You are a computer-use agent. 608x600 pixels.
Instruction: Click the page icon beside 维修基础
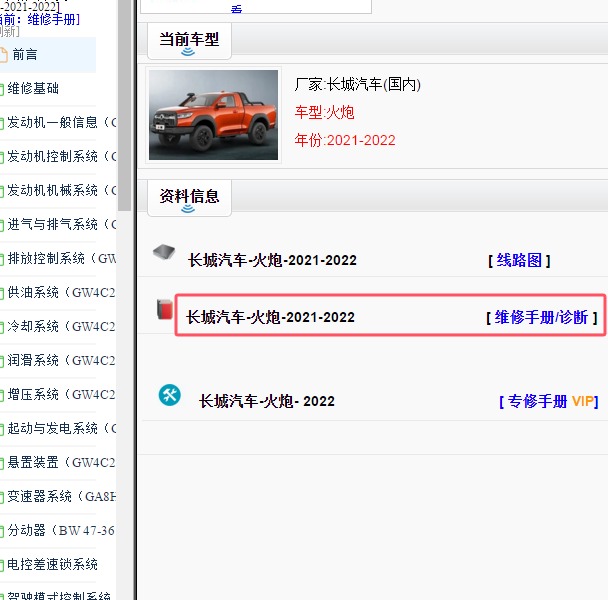pos(2,90)
